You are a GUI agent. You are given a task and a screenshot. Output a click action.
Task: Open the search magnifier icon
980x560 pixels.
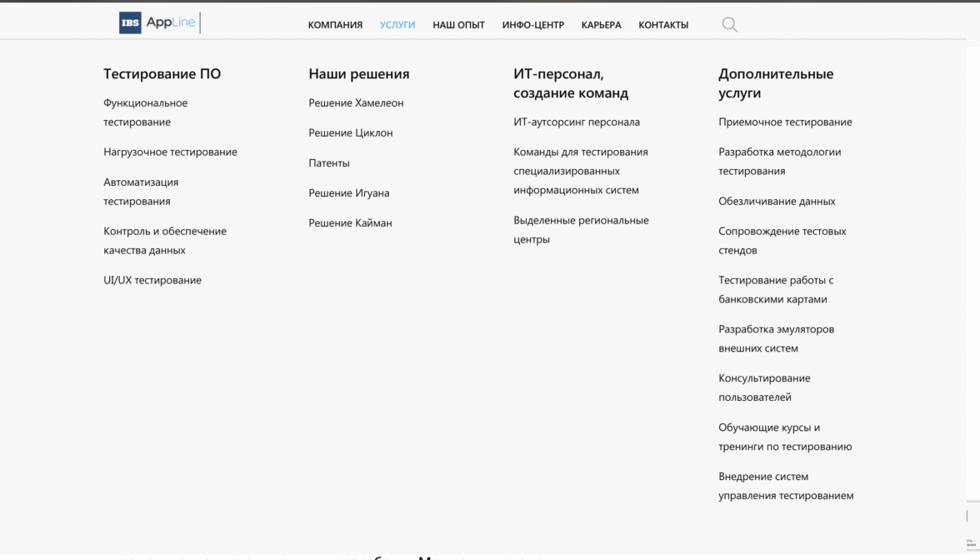pos(729,25)
